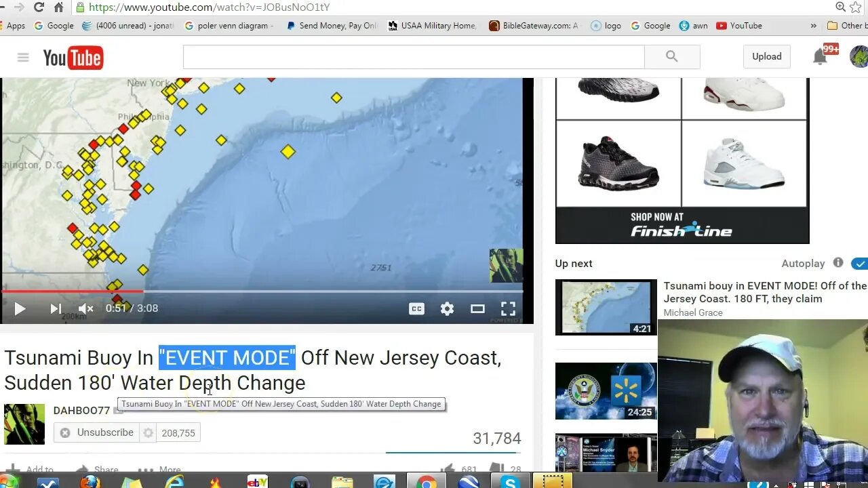The height and width of the screenshot is (488, 868).
Task: Open video player settings gear
Action: click(x=447, y=309)
